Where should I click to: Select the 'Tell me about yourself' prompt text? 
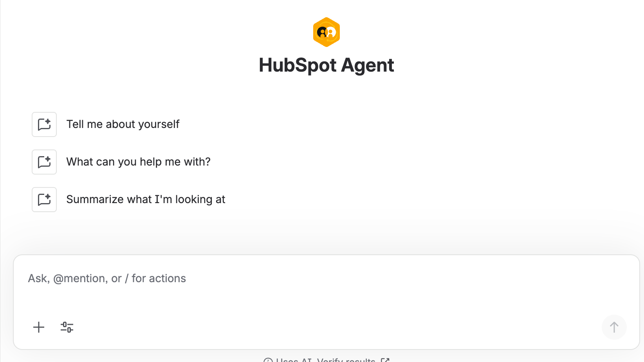(x=123, y=124)
